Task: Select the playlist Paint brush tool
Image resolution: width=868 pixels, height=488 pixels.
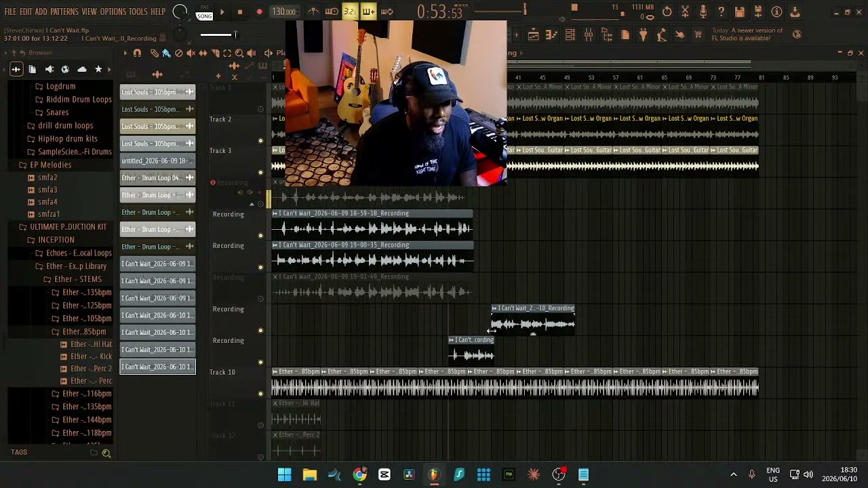Action: coord(166,53)
